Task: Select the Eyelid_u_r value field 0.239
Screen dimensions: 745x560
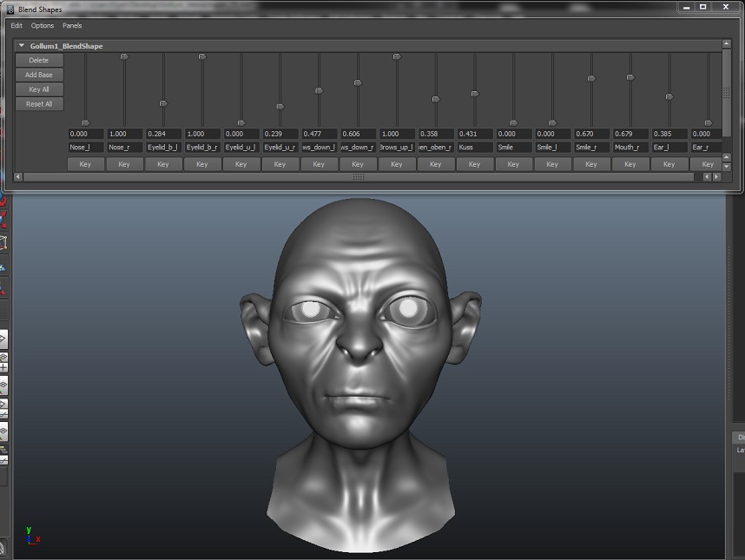Action: [x=280, y=134]
